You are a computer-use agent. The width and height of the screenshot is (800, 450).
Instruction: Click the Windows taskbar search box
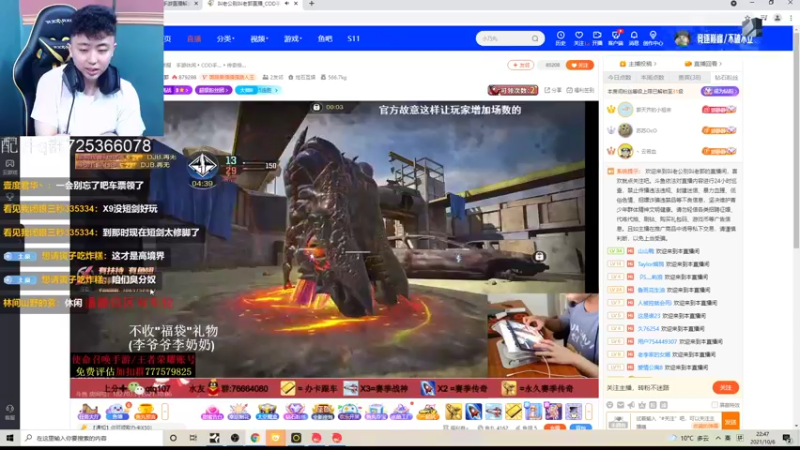(x=92, y=438)
